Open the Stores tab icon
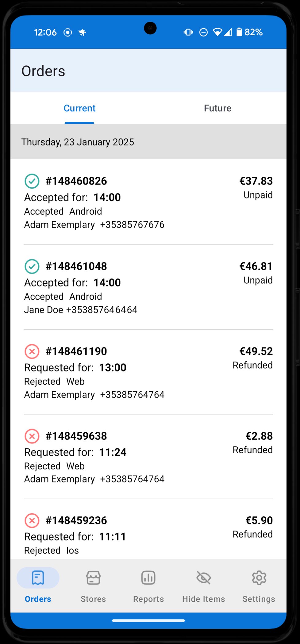Viewport: 300px width, 644px height. pyautogui.click(x=93, y=578)
